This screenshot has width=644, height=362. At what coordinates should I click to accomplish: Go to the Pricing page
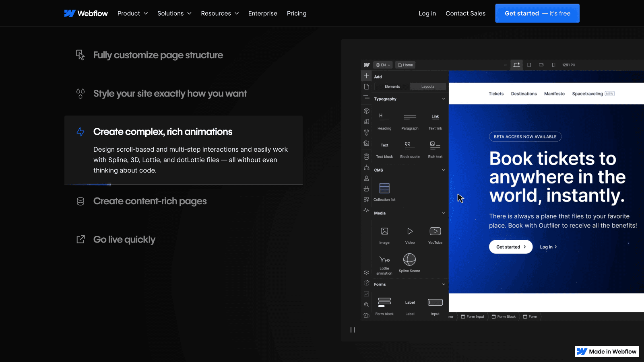click(297, 13)
